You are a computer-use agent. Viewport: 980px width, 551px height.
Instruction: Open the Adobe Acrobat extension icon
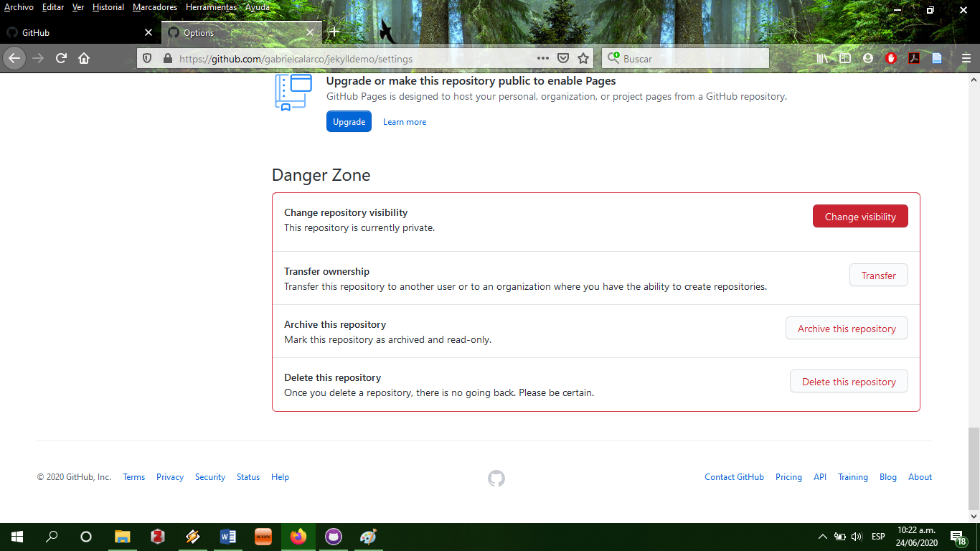pyautogui.click(x=914, y=58)
